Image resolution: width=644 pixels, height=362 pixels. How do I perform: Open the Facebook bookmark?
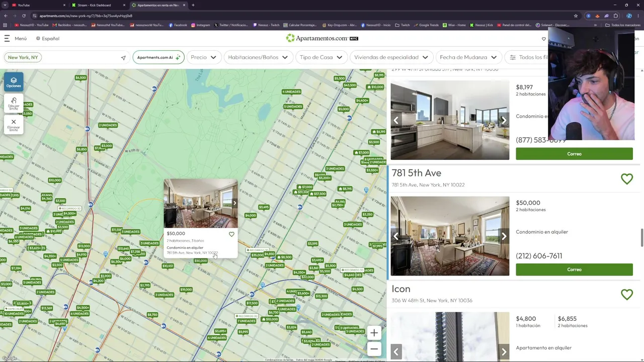178,25
